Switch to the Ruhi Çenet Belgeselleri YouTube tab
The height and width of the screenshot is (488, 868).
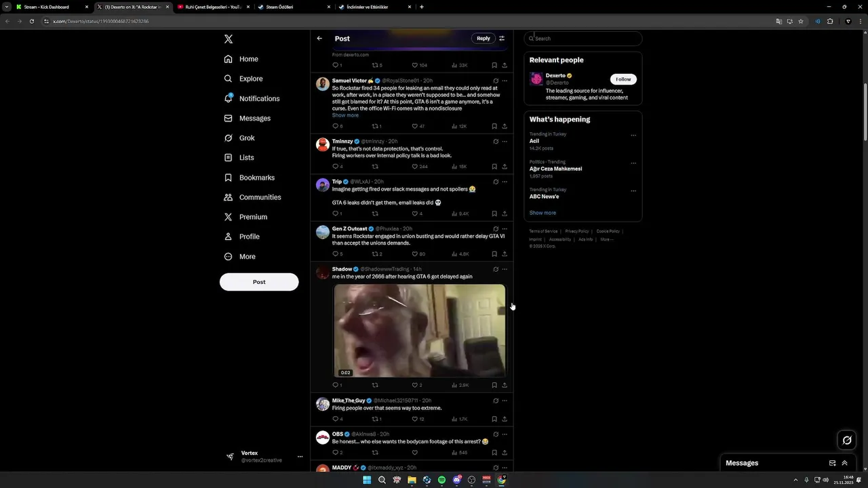click(212, 7)
